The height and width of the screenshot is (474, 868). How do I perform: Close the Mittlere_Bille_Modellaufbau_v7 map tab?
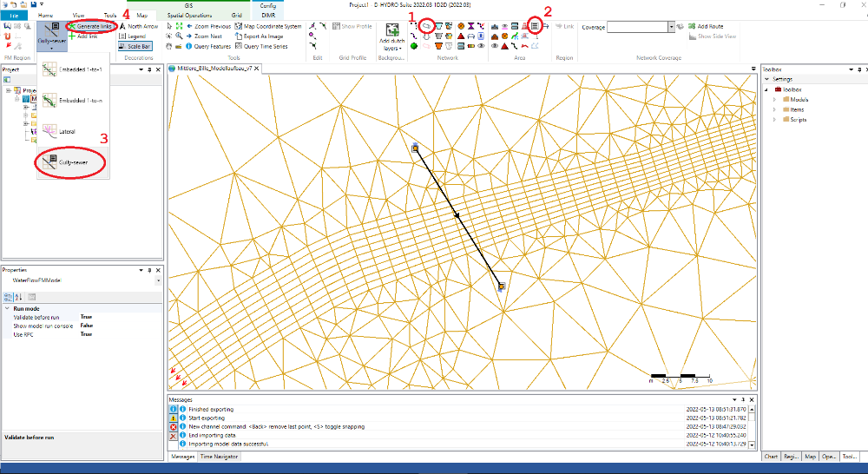point(257,69)
